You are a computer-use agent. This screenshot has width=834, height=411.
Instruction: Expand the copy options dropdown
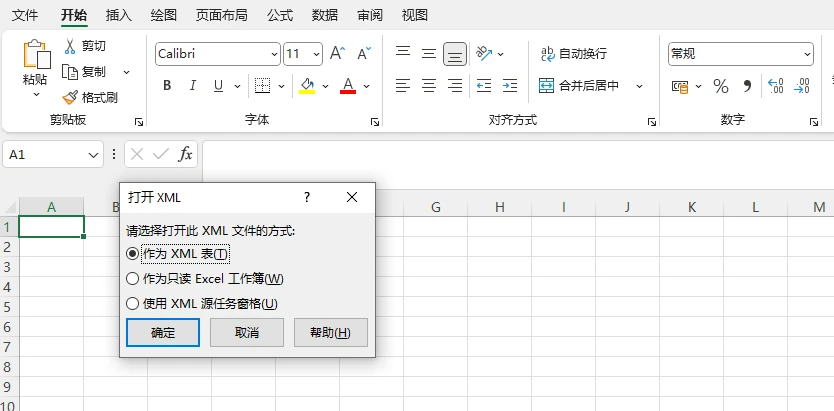coord(127,72)
